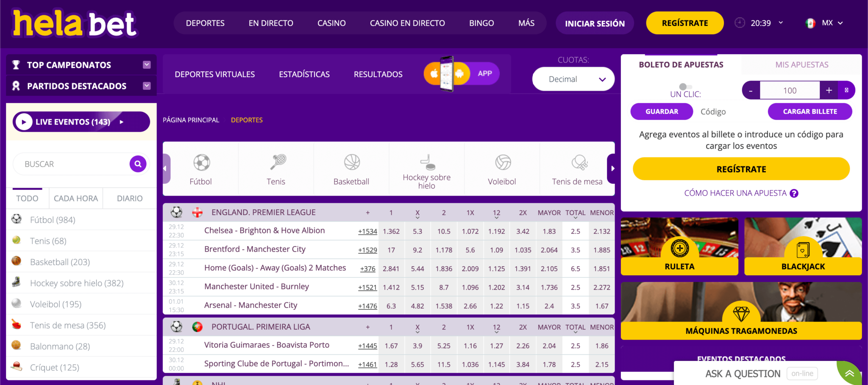868x385 pixels.
Task: Click the Críquet sport icon in sidebar
Action: point(17,366)
